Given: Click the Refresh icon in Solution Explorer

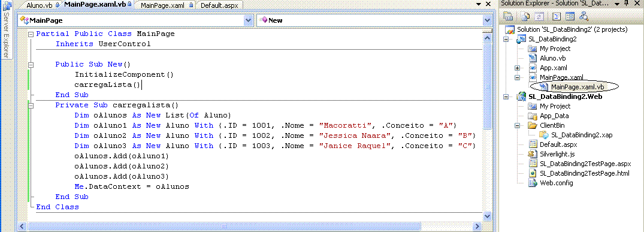Looking at the screenshot, I should (x=539, y=16).
